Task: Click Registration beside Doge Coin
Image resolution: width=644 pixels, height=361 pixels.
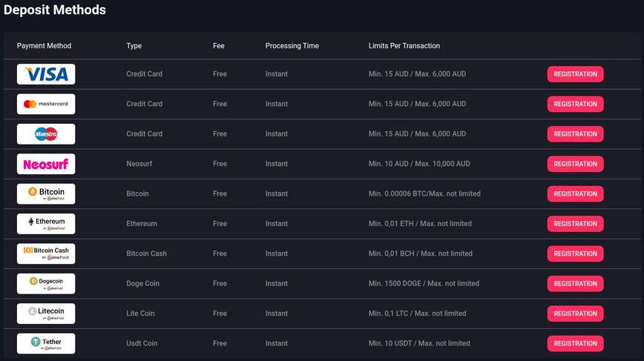Action: 575,284
